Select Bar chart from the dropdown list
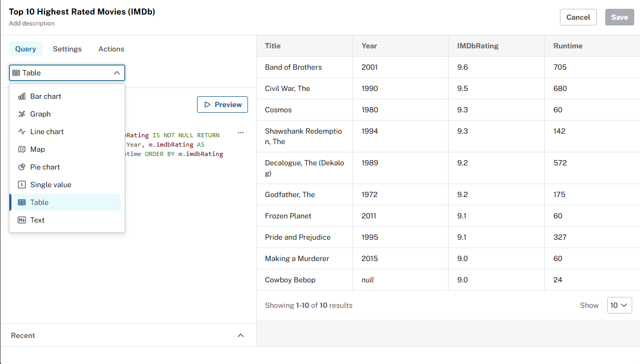640x364 pixels. 67,96
